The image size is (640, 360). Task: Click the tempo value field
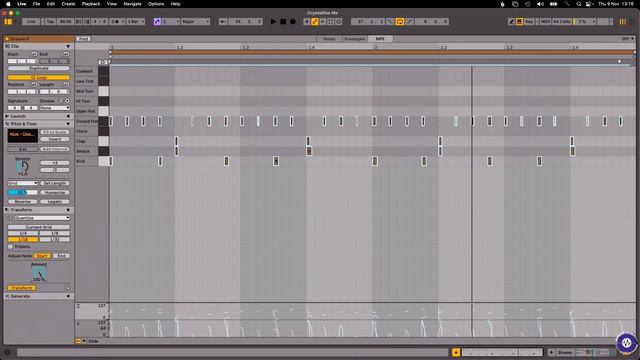pyautogui.click(x=65, y=22)
